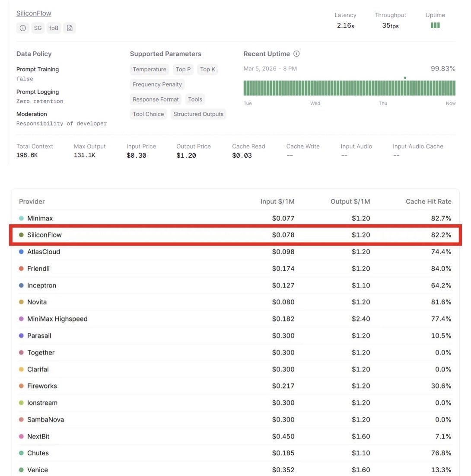This screenshot has width=471, height=476.
Task: Click the 99.83% uptime percentage
Action: (x=443, y=69)
